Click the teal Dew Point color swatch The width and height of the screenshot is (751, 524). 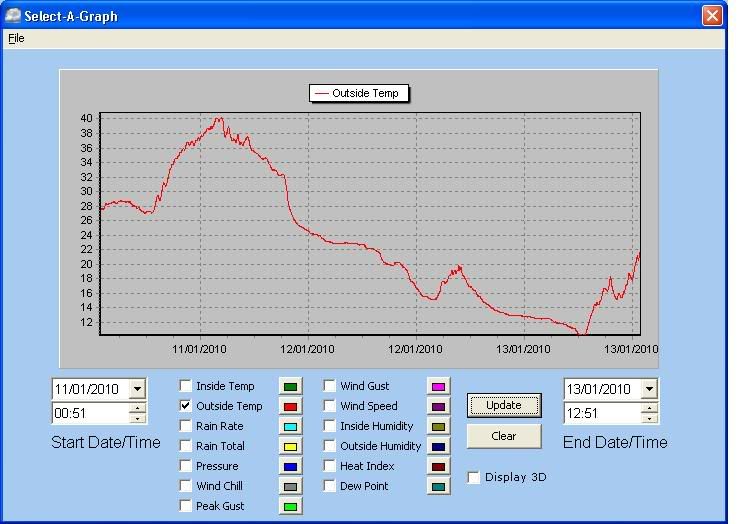click(x=437, y=487)
